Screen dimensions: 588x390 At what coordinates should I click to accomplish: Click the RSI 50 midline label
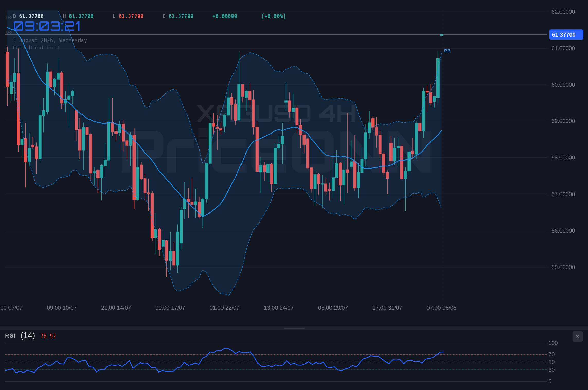tap(551, 362)
